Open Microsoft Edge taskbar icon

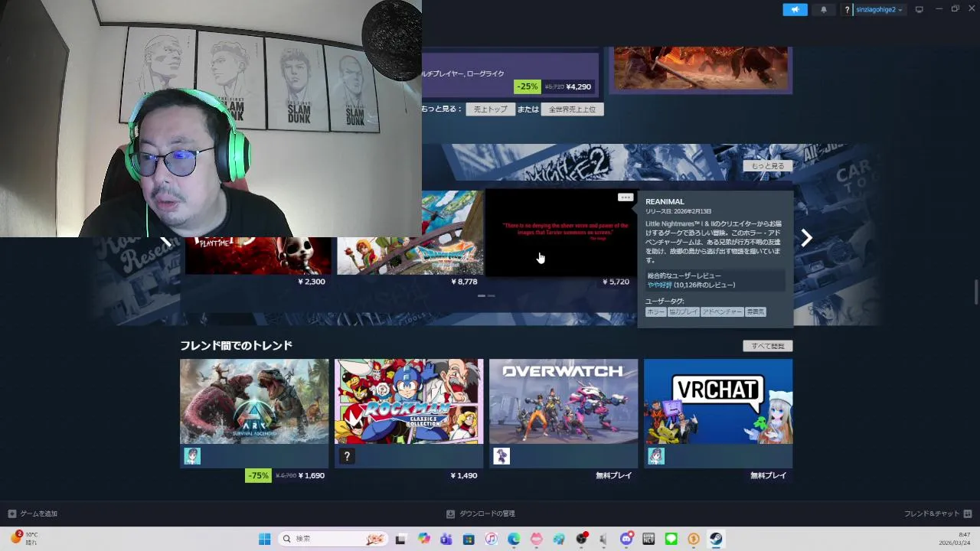(x=514, y=539)
